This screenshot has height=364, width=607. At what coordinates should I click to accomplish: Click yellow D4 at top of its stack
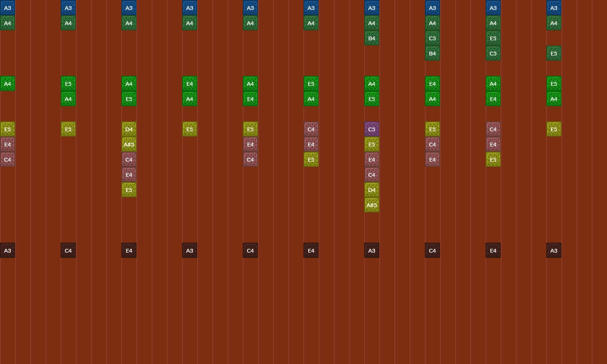coord(129,129)
